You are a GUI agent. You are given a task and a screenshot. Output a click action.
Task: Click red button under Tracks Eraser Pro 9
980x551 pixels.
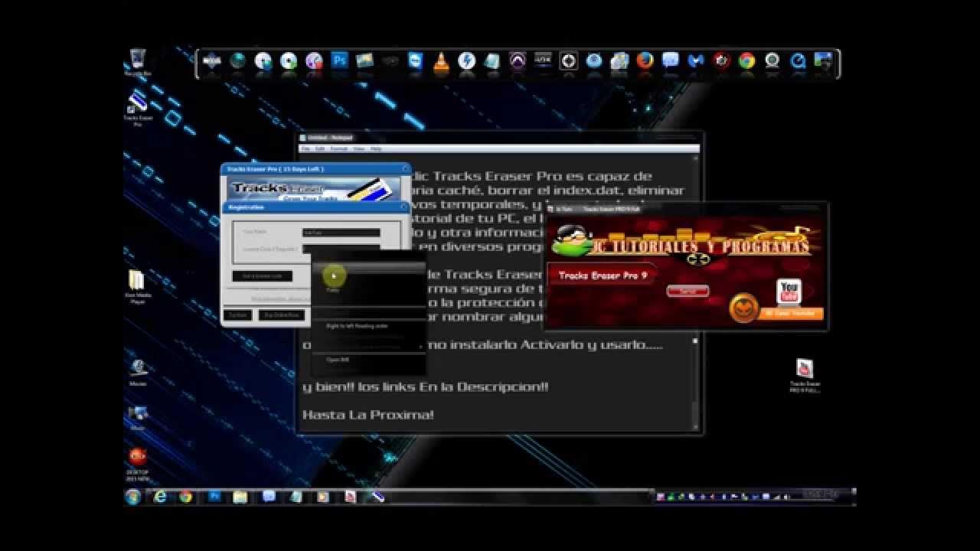[688, 291]
